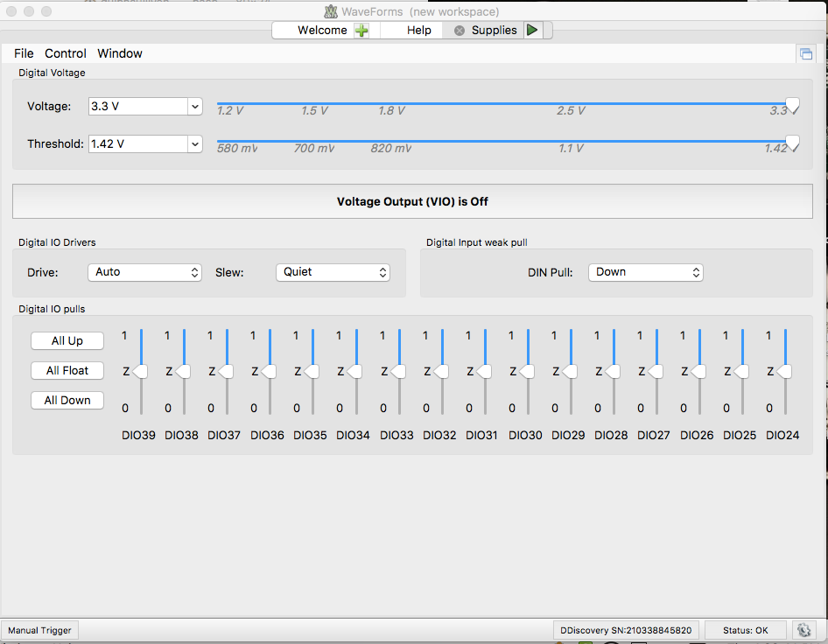This screenshot has width=828, height=644.
Task: Click the DIO29 pull slider handle
Action: tap(569, 372)
